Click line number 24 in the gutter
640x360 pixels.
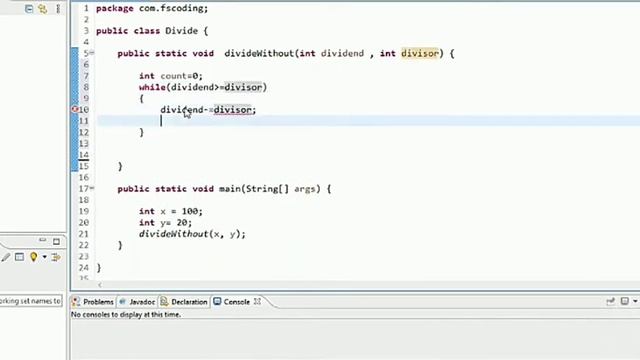(x=84, y=268)
